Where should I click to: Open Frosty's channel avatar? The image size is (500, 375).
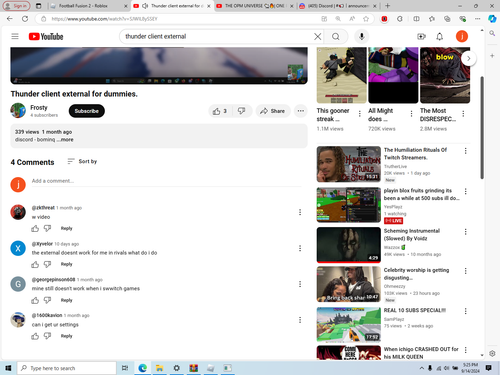click(18, 111)
